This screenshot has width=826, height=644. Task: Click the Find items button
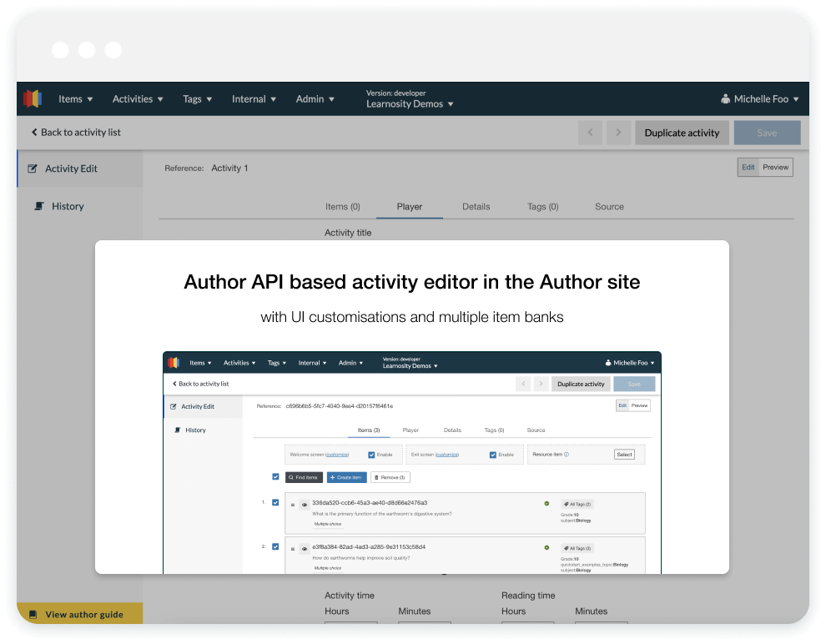pyautogui.click(x=304, y=477)
